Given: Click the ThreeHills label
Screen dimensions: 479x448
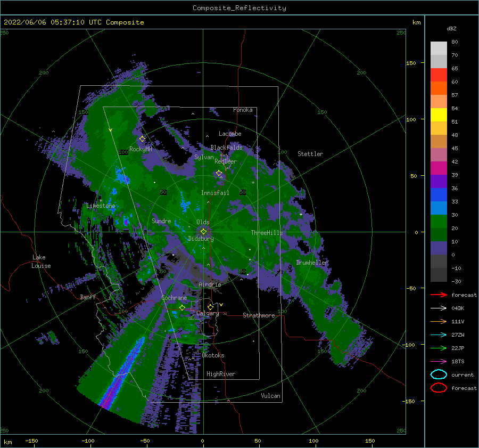Looking at the screenshot, I should click(x=267, y=233).
